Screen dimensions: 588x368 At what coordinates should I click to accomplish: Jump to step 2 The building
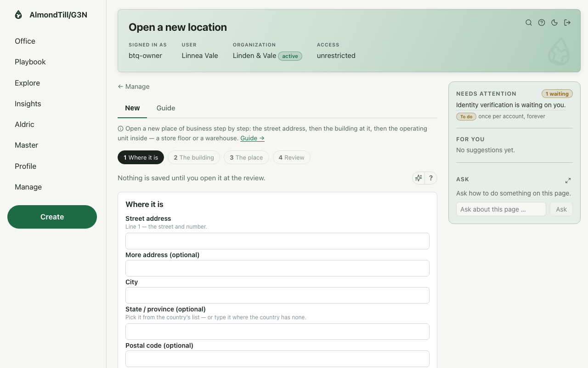click(x=194, y=157)
